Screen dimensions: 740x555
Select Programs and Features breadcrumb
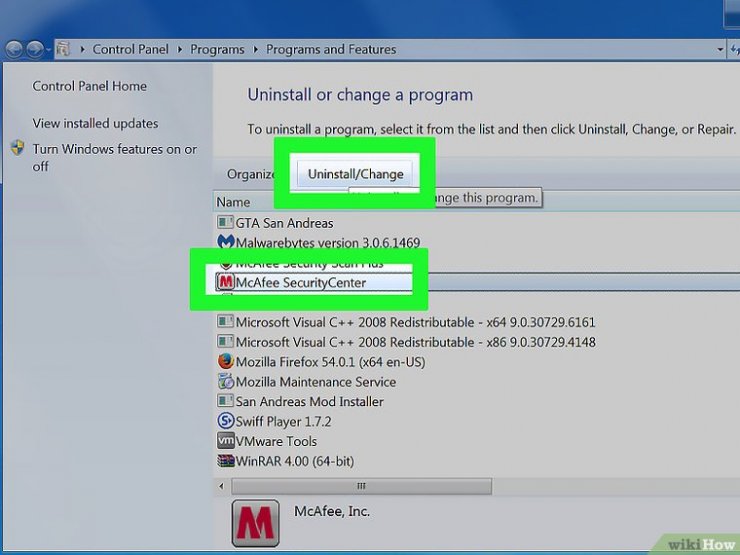tap(331, 50)
